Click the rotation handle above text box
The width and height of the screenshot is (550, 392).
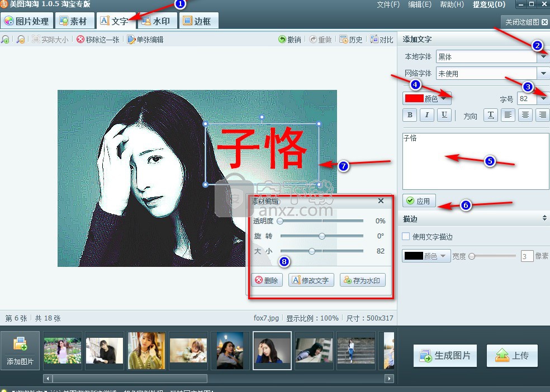(x=262, y=117)
